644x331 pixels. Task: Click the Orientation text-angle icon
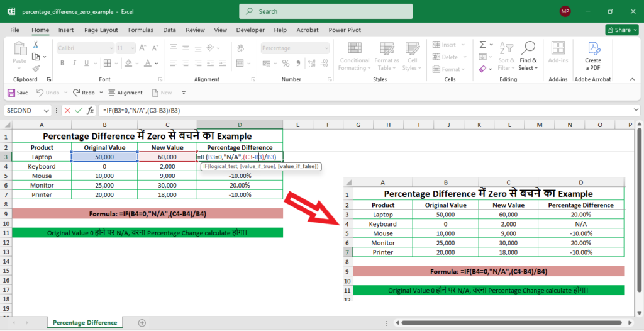[211, 48]
